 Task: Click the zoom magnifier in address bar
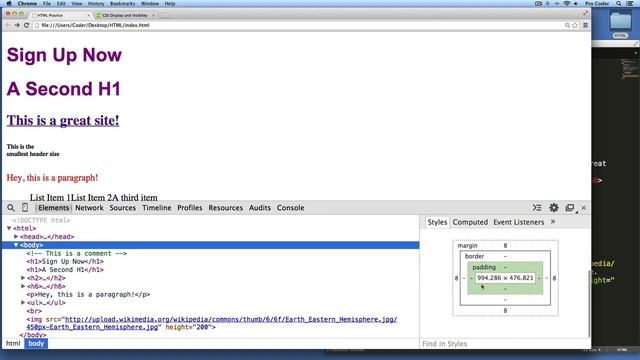(x=567, y=25)
